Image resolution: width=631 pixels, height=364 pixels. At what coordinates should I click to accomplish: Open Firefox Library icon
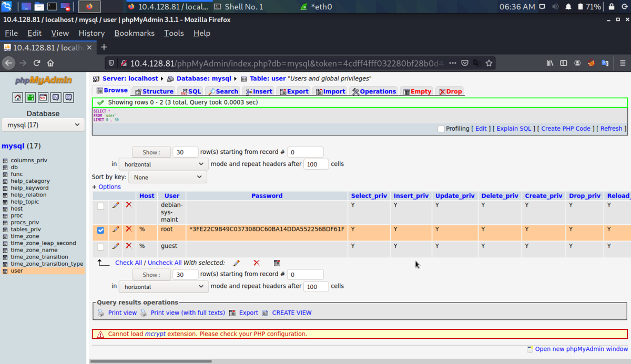tap(550, 63)
